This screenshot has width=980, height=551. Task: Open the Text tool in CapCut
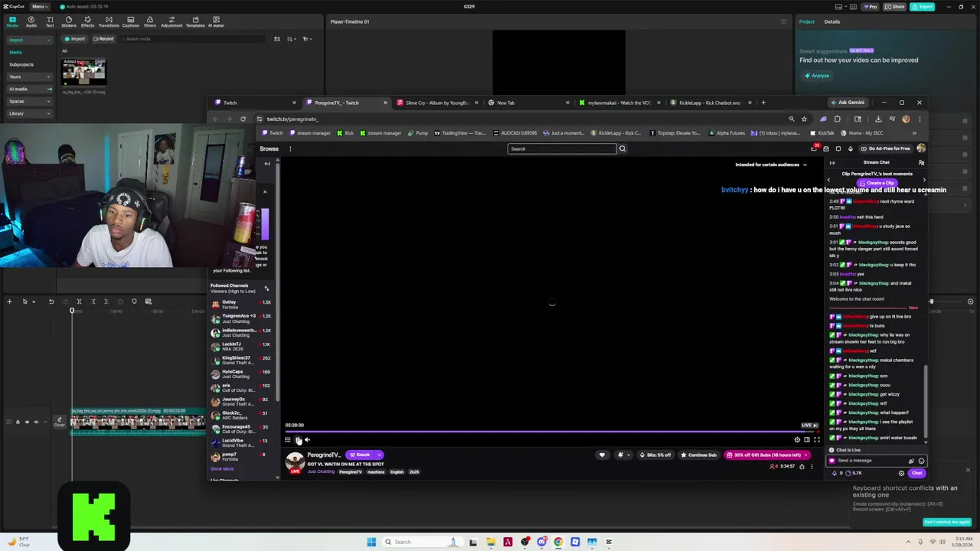(x=50, y=21)
